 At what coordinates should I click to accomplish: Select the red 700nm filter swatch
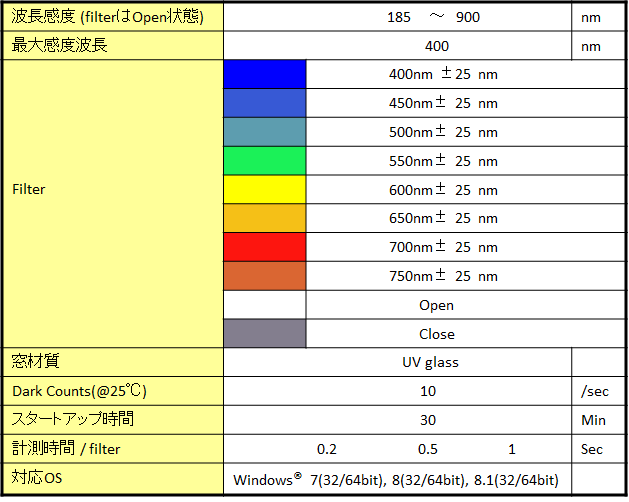264,247
